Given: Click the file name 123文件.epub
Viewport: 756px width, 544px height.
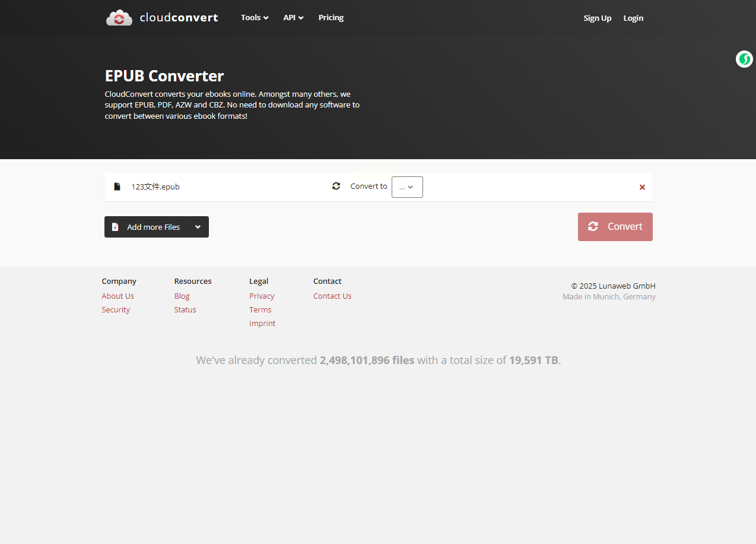Looking at the screenshot, I should 155,186.
